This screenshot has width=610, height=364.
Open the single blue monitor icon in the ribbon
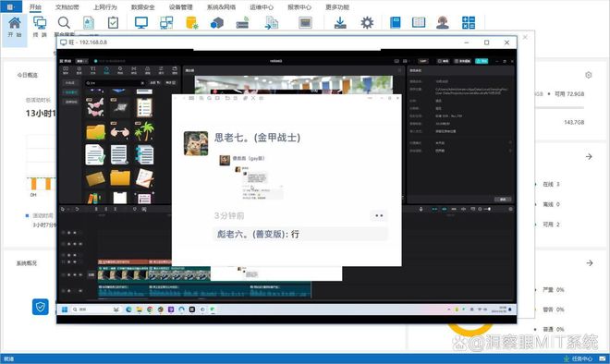pyautogui.click(x=141, y=23)
